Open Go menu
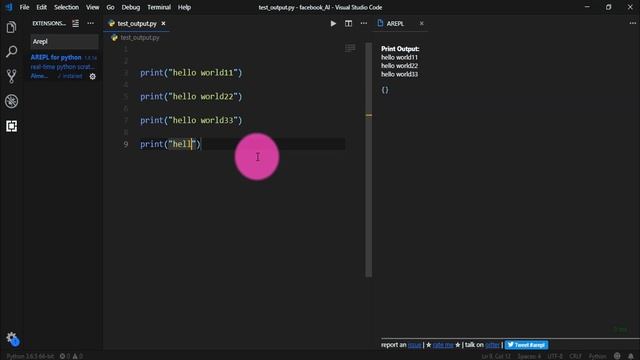This screenshot has width=640, height=360. coord(110,7)
